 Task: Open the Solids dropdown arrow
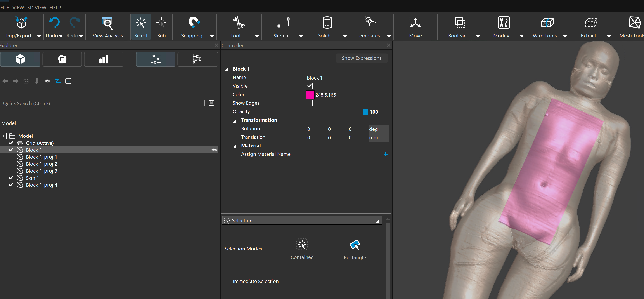pyautogui.click(x=345, y=36)
